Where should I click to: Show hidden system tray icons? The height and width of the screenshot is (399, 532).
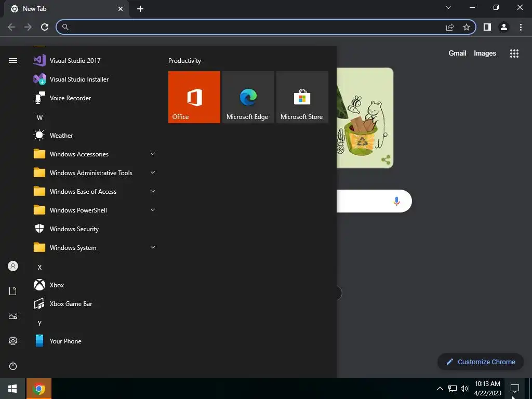coord(440,389)
